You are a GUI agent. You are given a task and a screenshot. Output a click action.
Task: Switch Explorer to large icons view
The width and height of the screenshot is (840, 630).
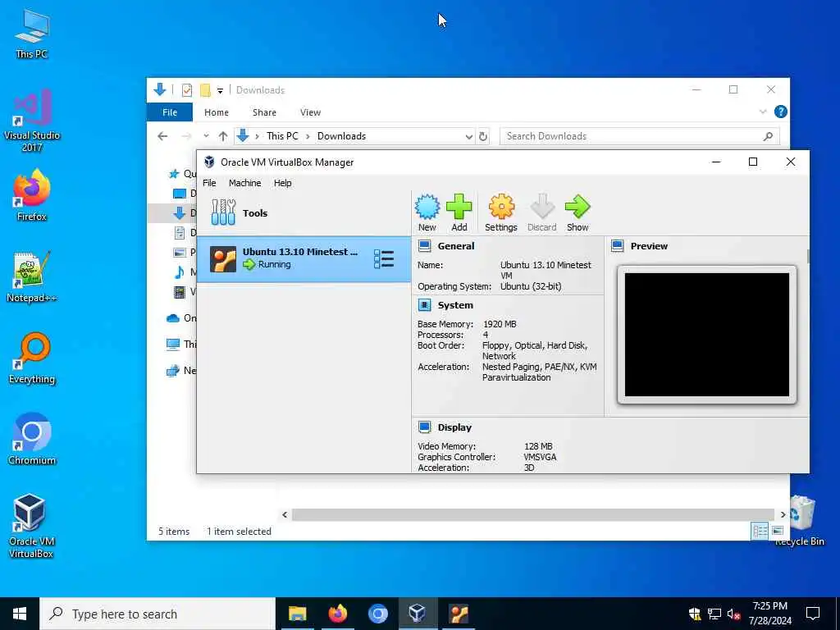[x=778, y=531]
